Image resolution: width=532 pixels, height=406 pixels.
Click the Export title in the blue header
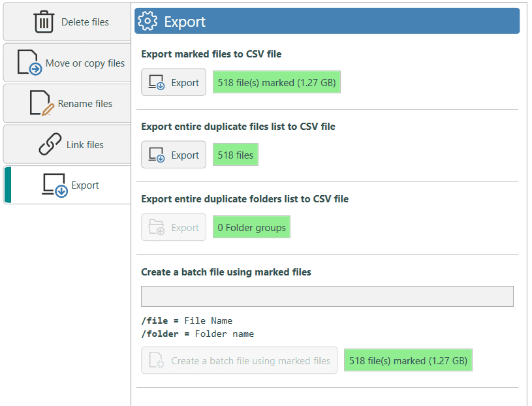click(185, 22)
